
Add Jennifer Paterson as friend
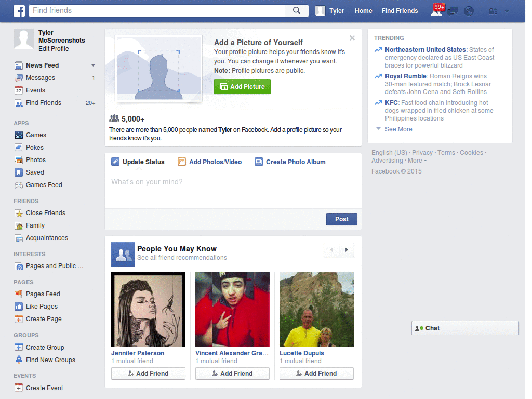point(148,374)
